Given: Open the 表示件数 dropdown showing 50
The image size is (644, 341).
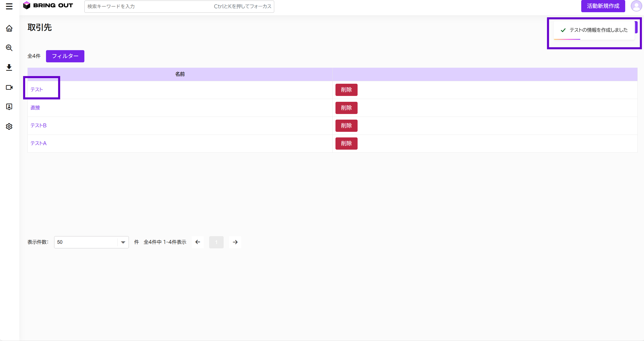Looking at the screenshot, I should coord(91,242).
